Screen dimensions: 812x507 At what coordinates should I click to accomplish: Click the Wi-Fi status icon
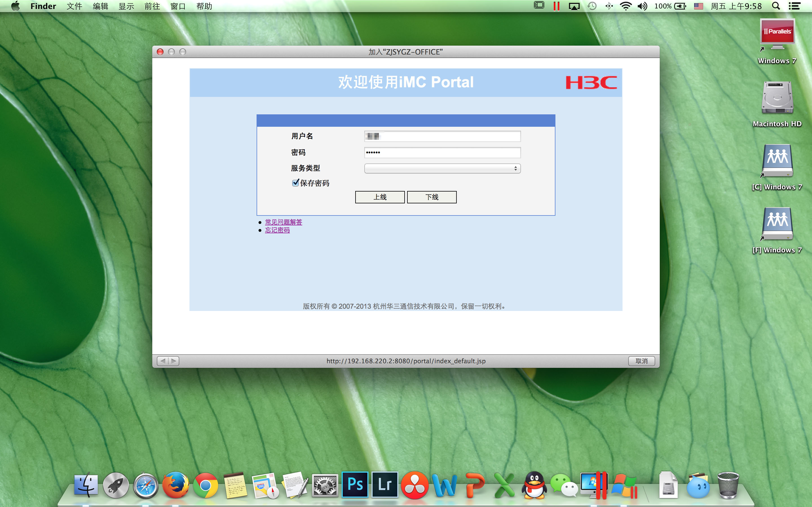pyautogui.click(x=625, y=6)
